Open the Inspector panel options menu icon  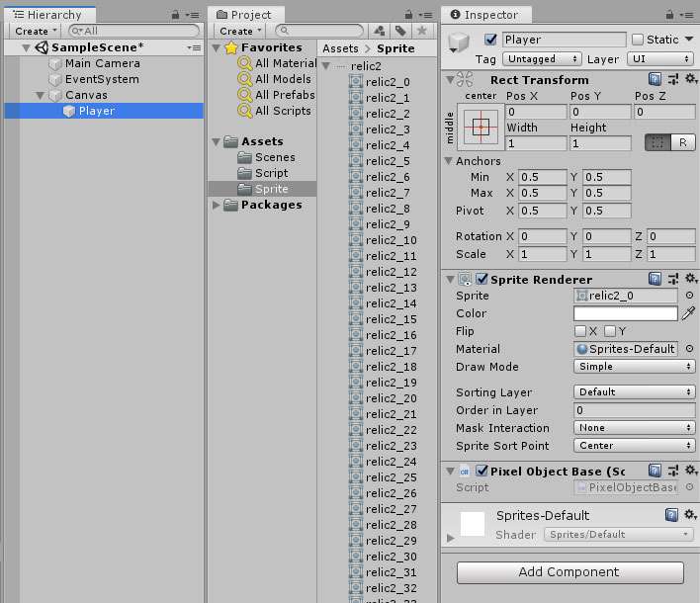coord(686,15)
